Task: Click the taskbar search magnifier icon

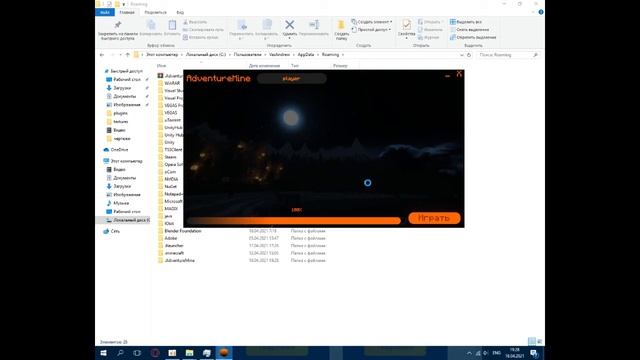Action: (x=120, y=353)
